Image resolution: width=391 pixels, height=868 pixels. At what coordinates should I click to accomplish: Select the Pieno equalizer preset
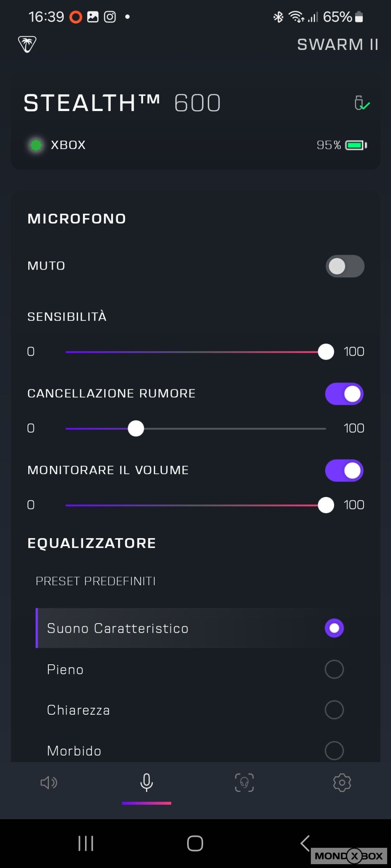(x=334, y=669)
